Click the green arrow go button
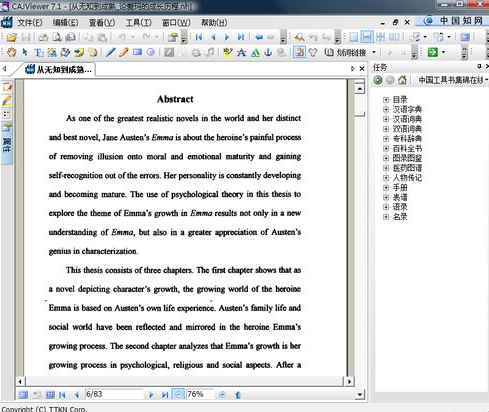This screenshot has height=412, width=489. 433,52
